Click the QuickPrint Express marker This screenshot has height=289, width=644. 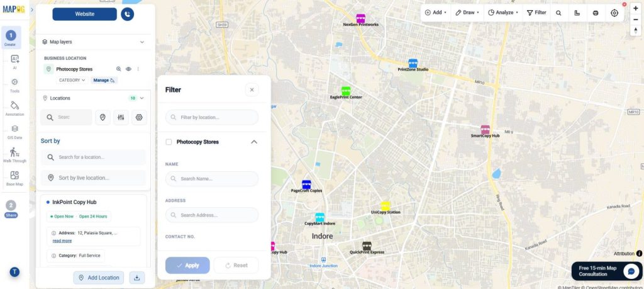pyautogui.click(x=367, y=246)
